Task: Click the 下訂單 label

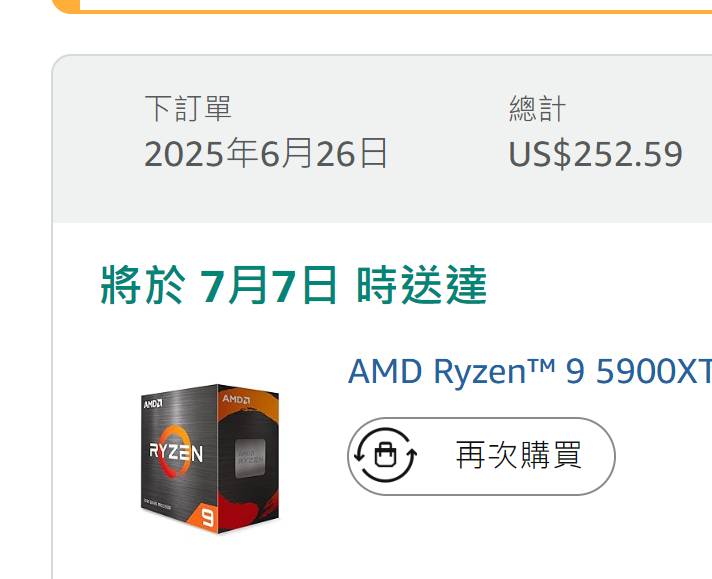Action: coord(188,109)
